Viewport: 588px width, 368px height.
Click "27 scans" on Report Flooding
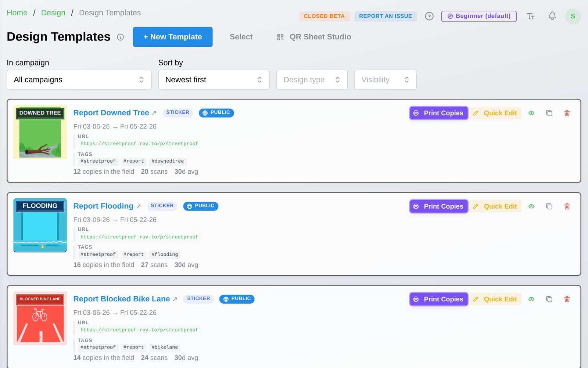click(154, 265)
